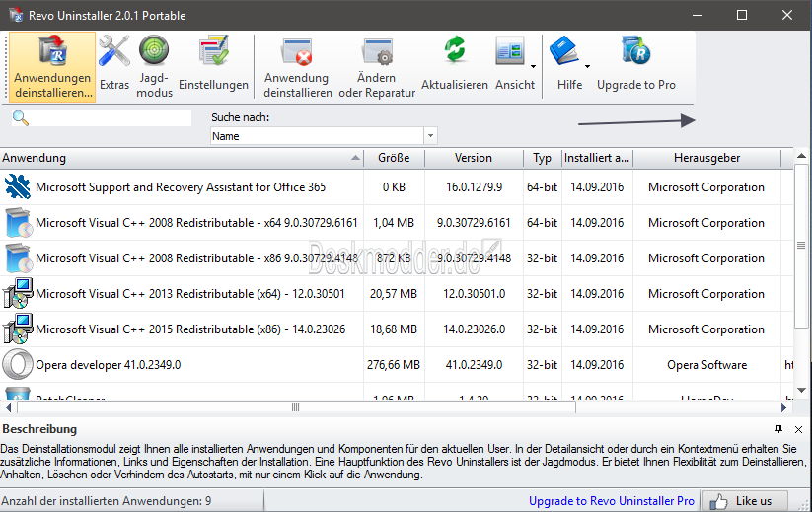Image resolution: width=812 pixels, height=512 pixels.
Task: Select Visual C++ 2008 x64 entry icon
Action: pyautogui.click(x=18, y=223)
